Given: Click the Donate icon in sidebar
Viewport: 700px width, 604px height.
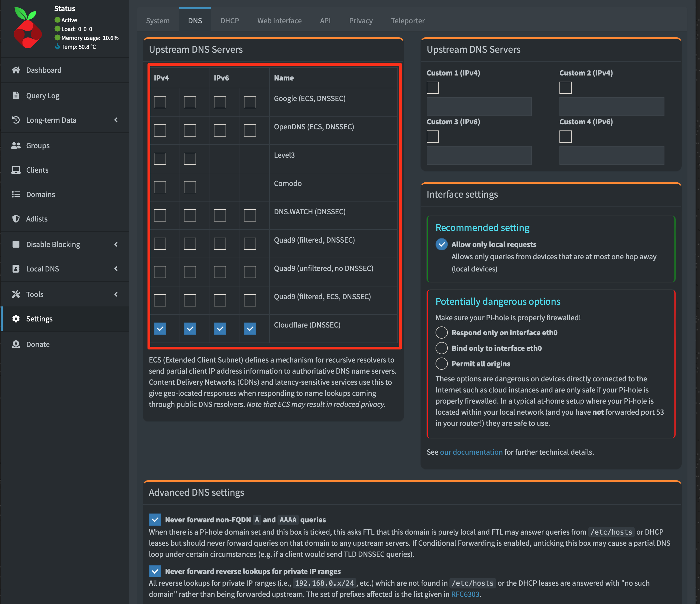Looking at the screenshot, I should (x=16, y=344).
